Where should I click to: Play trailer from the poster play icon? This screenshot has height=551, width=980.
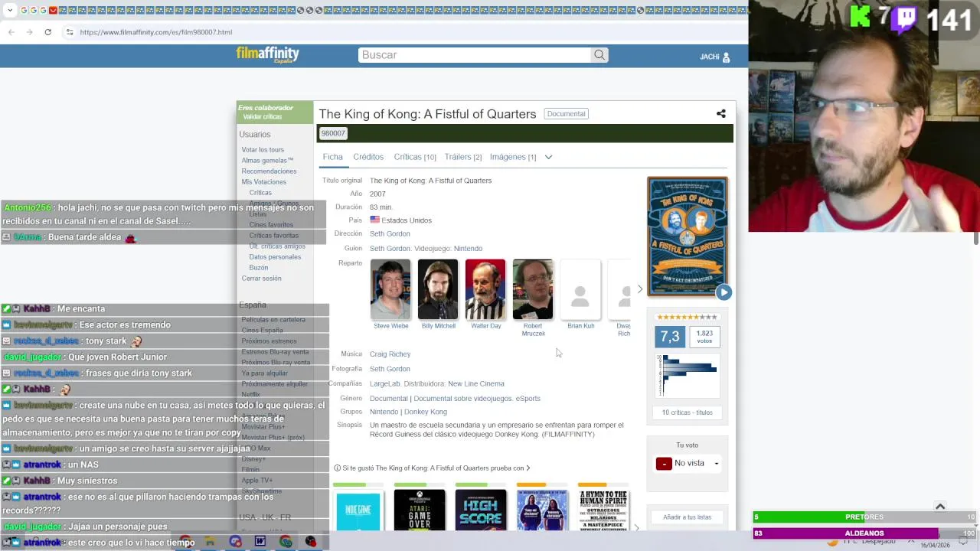(x=724, y=292)
